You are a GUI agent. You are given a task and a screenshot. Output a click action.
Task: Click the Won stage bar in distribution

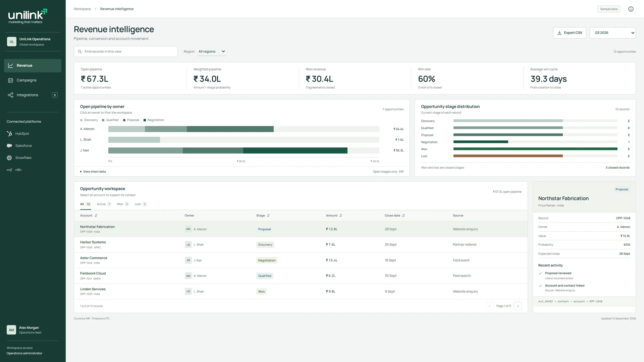tap(535, 149)
